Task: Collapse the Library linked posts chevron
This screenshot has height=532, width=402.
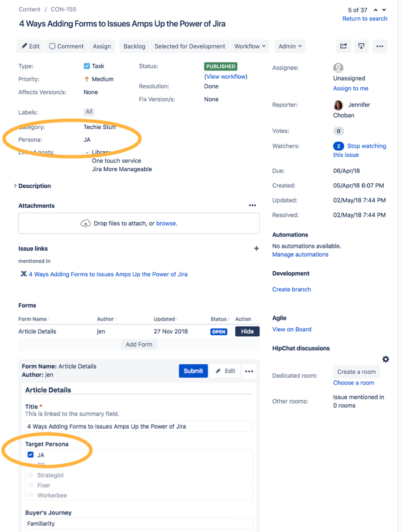Action: (x=87, y=152)
